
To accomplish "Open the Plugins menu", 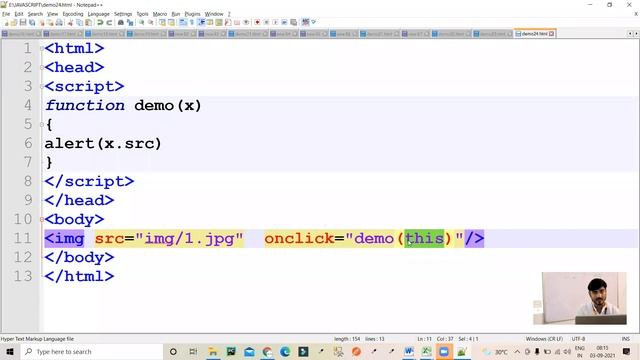I will pyautogui.click(x=192, y=14).
